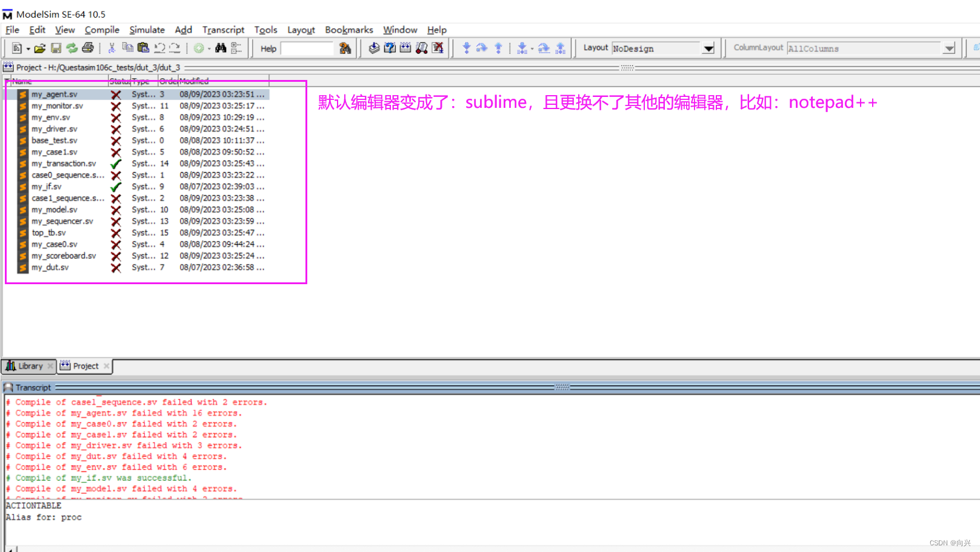Open the Layout menu
Screen dimensions: 980x552
pyautogui.click(x=301, y=30)
